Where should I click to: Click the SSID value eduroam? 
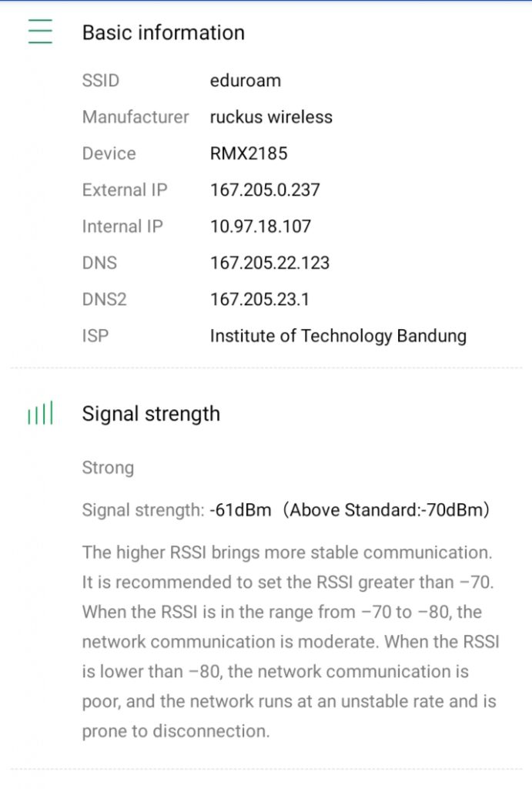pos(245,80)
